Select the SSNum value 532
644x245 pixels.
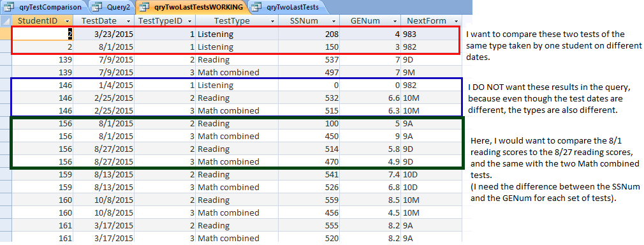(309, 98)
